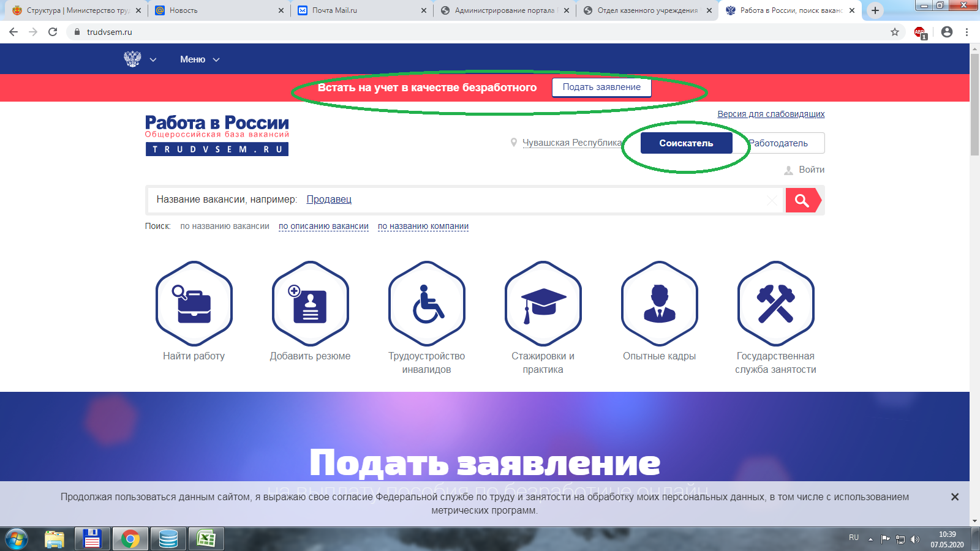Open Государственная служба занятости hammers icon
The image size is (980, 551).
[776, 304]
